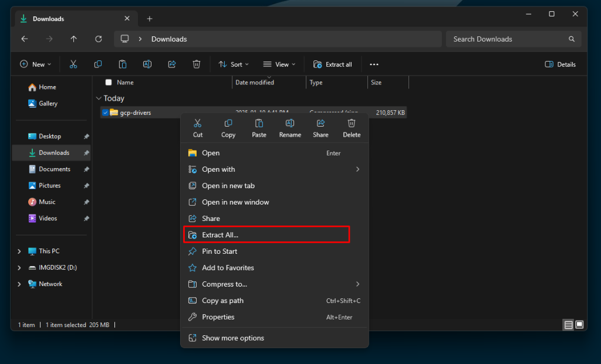Check the Name column header checkbox
Image resolution: width=601 pixels, height=364 pixels.
tap(108, 82)
